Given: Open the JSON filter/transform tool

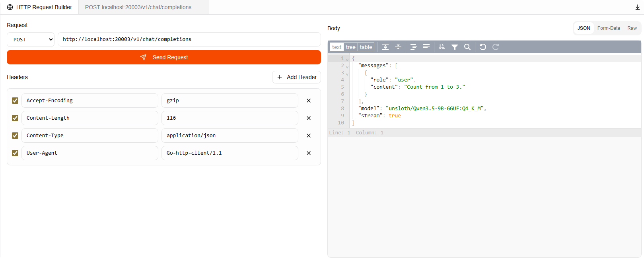Looking at the screenshot, I should click(x=455, y=47).
